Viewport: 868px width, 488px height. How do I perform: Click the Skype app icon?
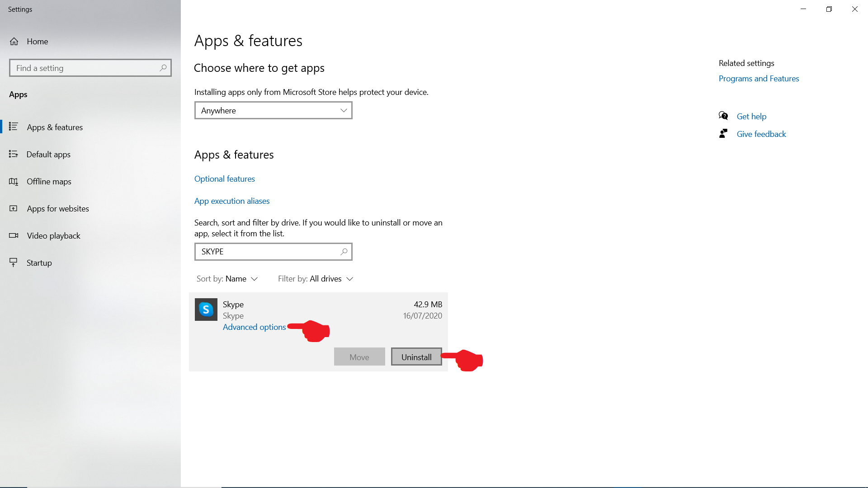[x=206, y=310]
